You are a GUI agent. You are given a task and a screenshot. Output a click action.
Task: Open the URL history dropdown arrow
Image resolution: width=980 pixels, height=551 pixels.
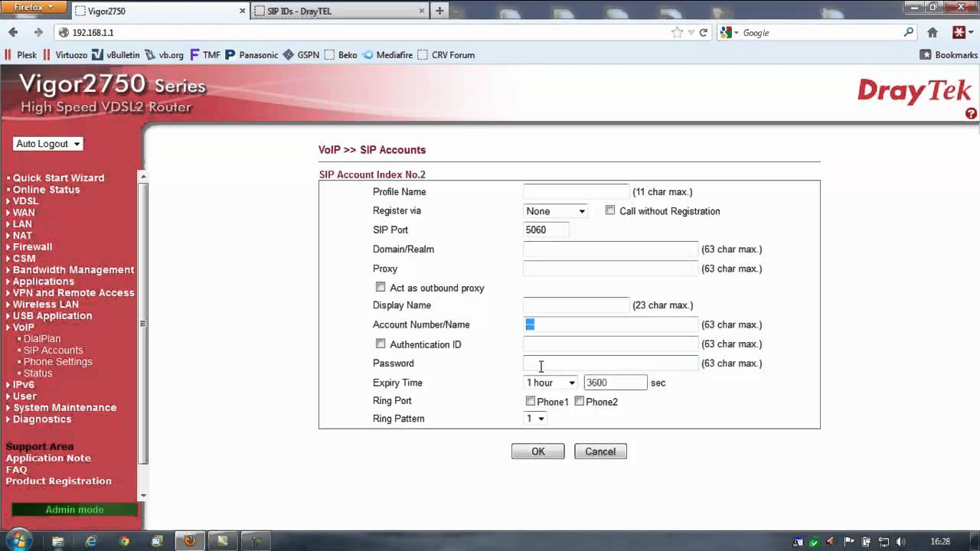691,32
